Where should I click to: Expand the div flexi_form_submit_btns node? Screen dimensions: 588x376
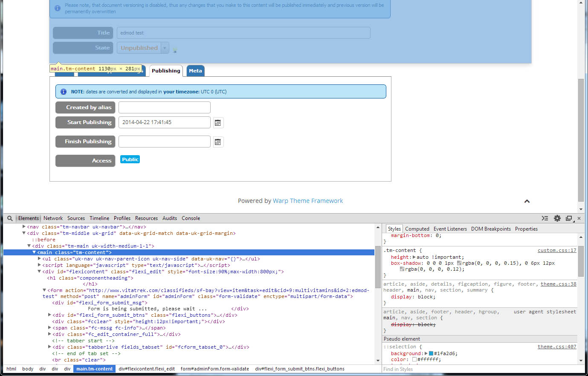pyautogui.click(x=49, y=315)
